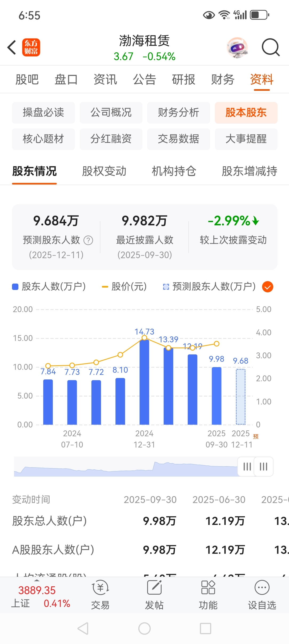Toggle the 预测股东人数 orange checkmark
Screen dimensions: 289x644
pyautogui.click(x=268, y=287)
